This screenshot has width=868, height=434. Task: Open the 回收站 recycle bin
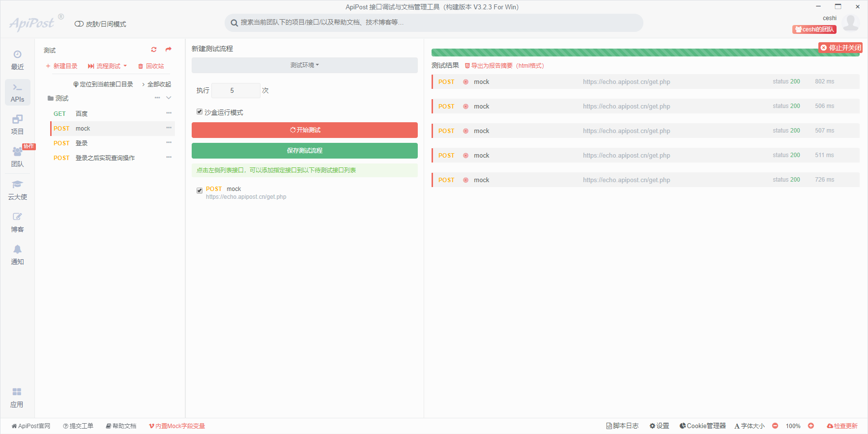pos(151,66)
